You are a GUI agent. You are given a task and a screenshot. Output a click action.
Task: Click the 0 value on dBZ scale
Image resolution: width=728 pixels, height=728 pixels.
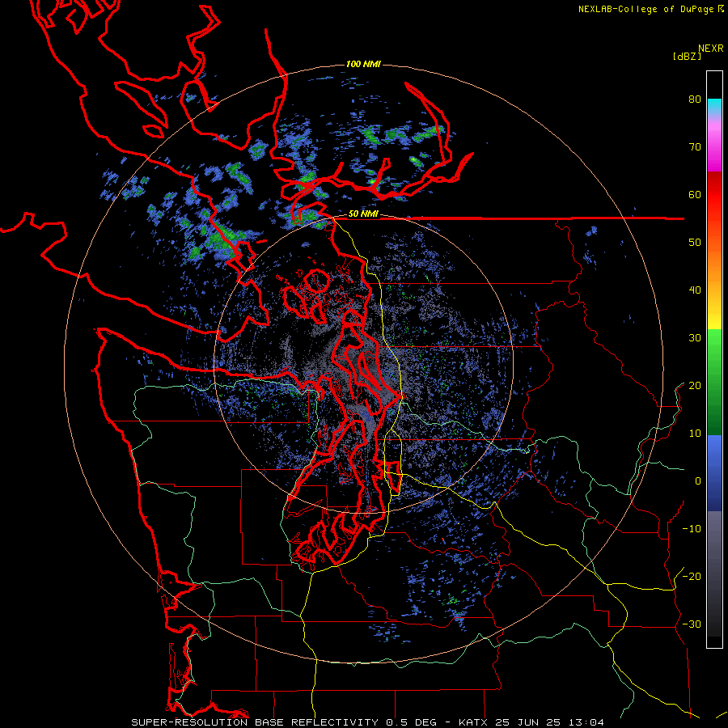tap(698, 481)
